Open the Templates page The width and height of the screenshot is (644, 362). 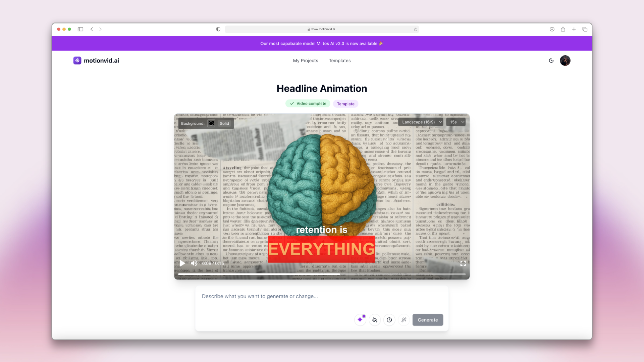pos(339,61)
